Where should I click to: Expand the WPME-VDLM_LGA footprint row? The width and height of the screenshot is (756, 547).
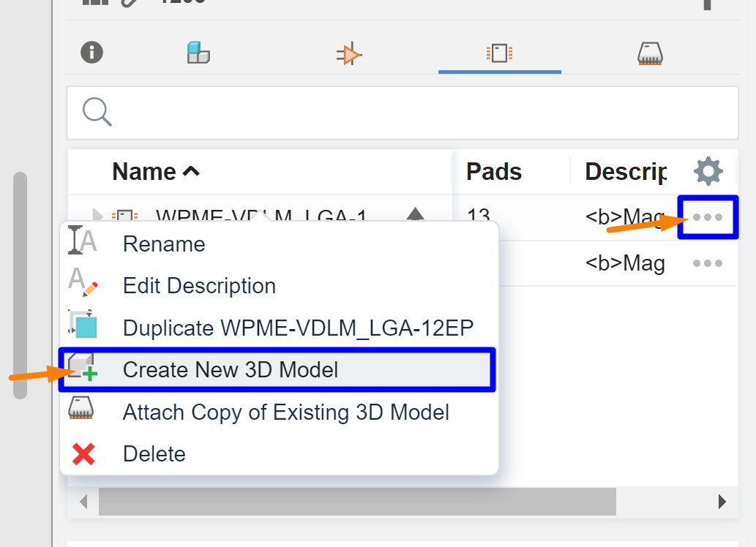click(97, 216)
